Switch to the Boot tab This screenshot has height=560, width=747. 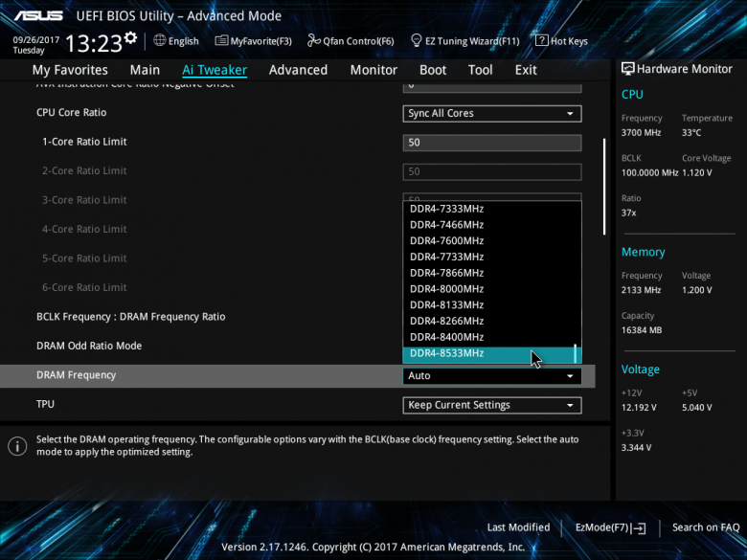tap(433, 70)
